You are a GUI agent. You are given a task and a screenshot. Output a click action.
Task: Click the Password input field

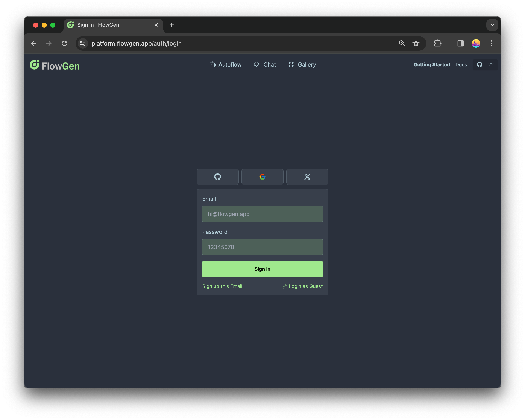click(x=262, y=247)
